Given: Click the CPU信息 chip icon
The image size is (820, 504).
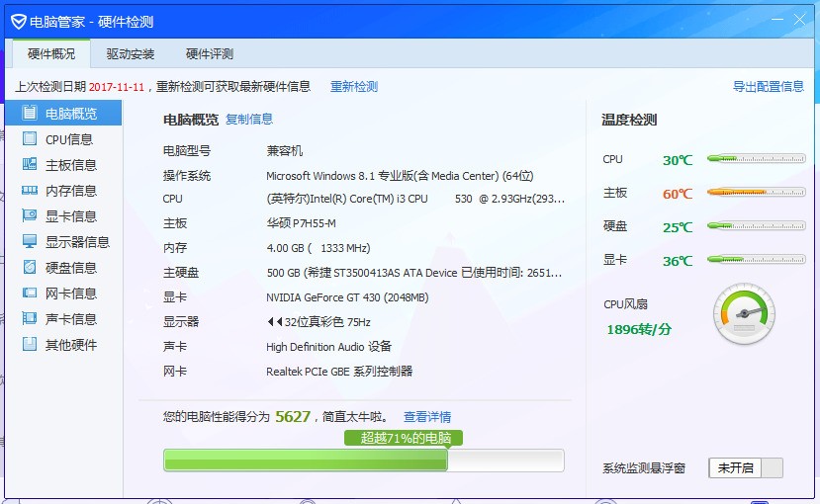Looking at the screenshot, I should click(30, 138).
